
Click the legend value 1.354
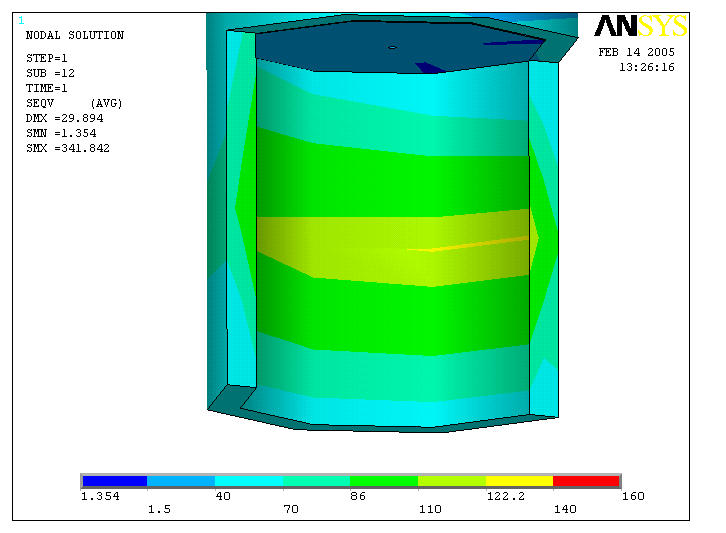click(x=100, y=496)
